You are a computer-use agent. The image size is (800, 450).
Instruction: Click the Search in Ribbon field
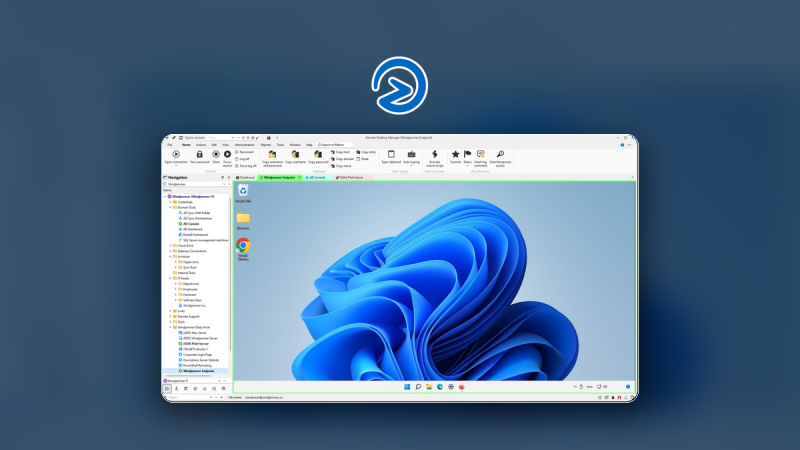point(334,145)
